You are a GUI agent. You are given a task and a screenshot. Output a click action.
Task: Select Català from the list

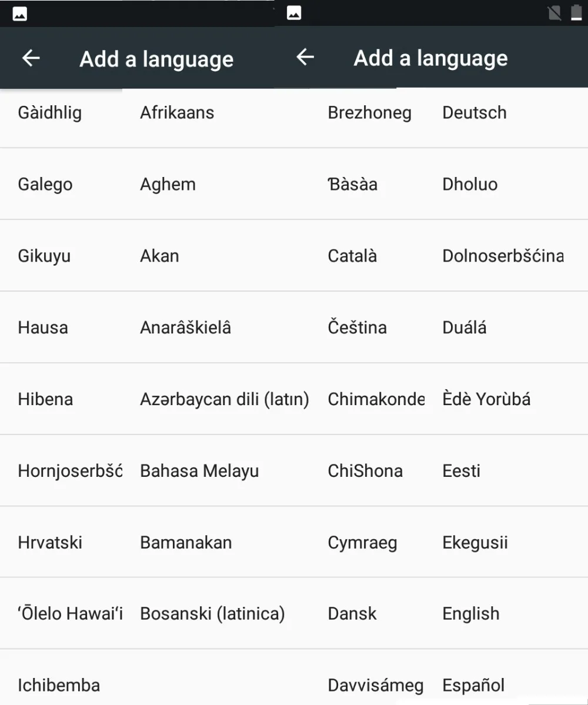352,256
